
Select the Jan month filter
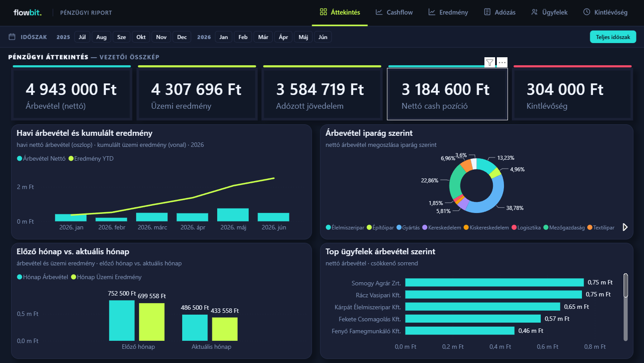[224, 37]
